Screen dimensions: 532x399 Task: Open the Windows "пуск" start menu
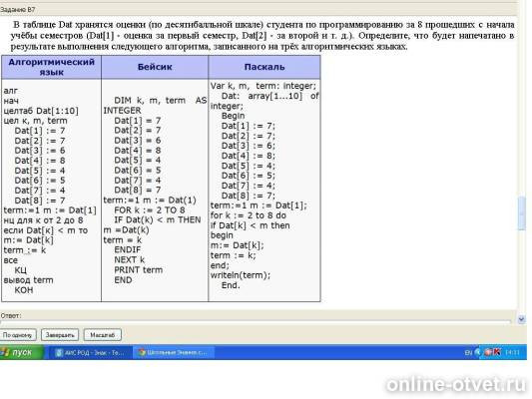(21, 352)
